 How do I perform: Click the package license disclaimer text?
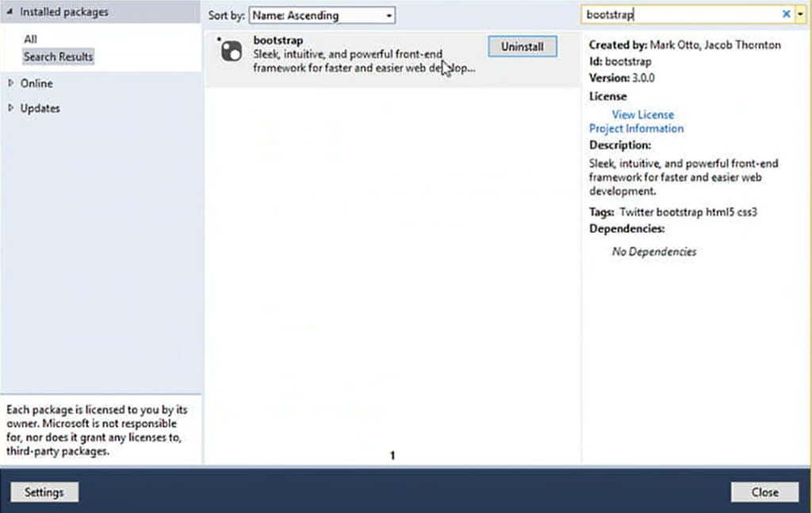pos(97,431)
